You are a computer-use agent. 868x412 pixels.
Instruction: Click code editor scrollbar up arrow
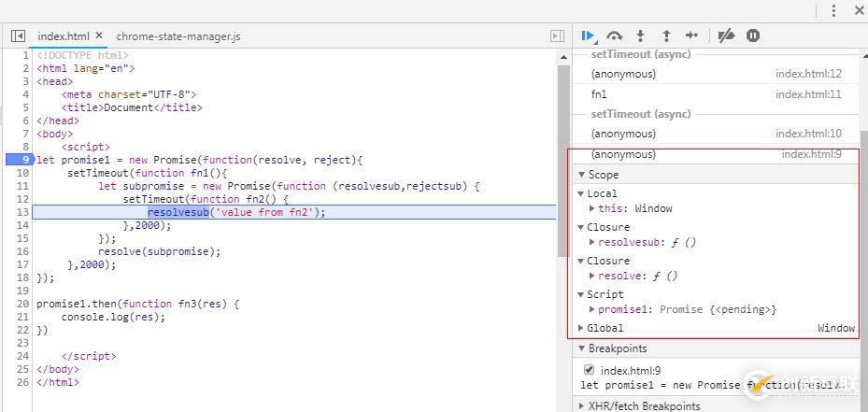point(563,57)
